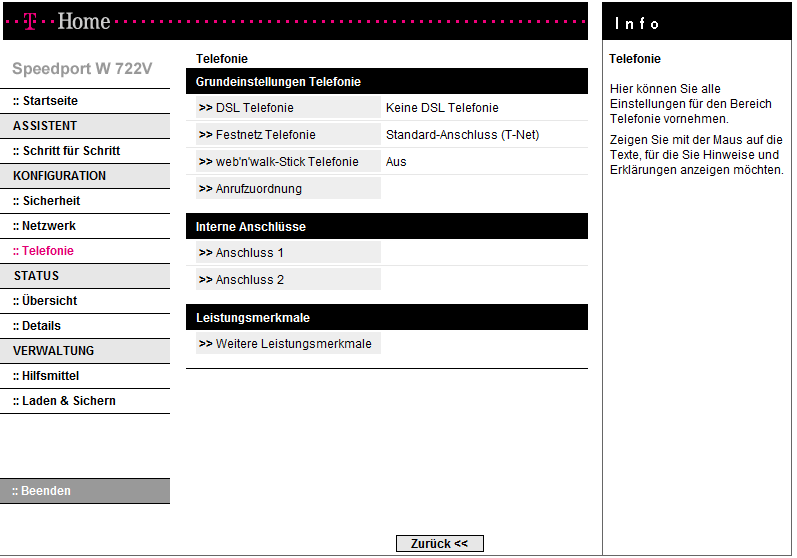Image resolution: width=797 pixels, height=558 pixels.
Task: Click the Speedport W 722V title
Action: [82, 69]
